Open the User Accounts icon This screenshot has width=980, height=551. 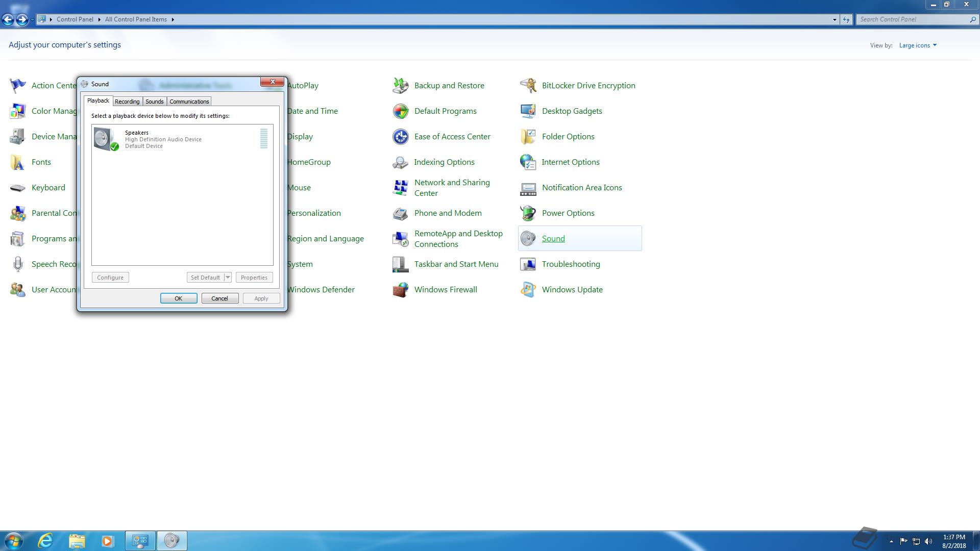pyautogui.click(x=18, y=289)
